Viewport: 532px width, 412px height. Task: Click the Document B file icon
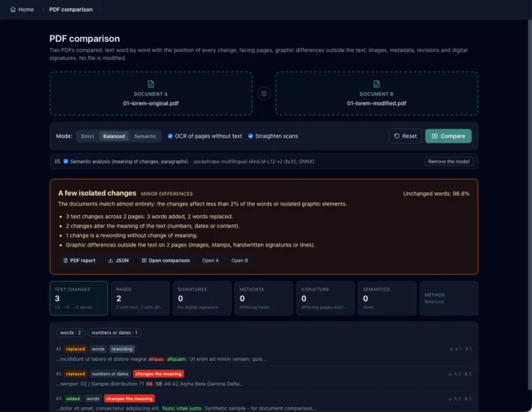click(x=377, y=84)
